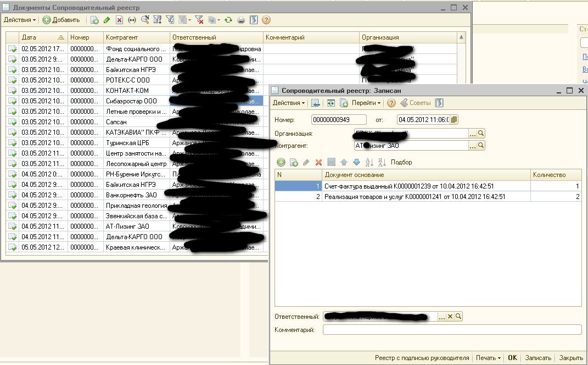
Task: Refresh the list with the green arrows icon
Action: (x=228, y=20)
